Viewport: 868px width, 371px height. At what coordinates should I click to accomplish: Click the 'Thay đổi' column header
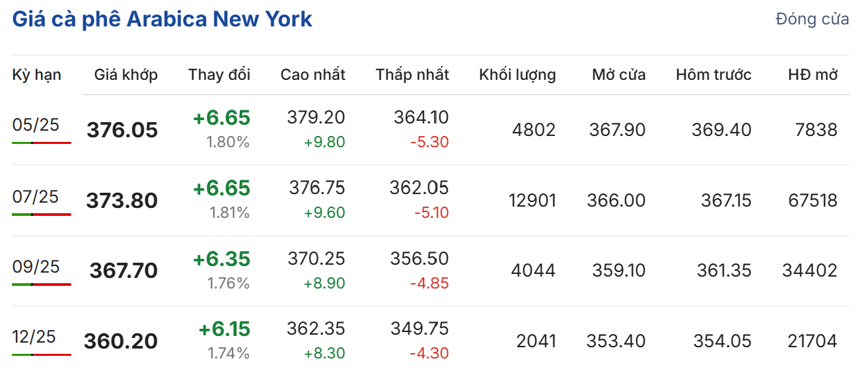pos(219,75)
